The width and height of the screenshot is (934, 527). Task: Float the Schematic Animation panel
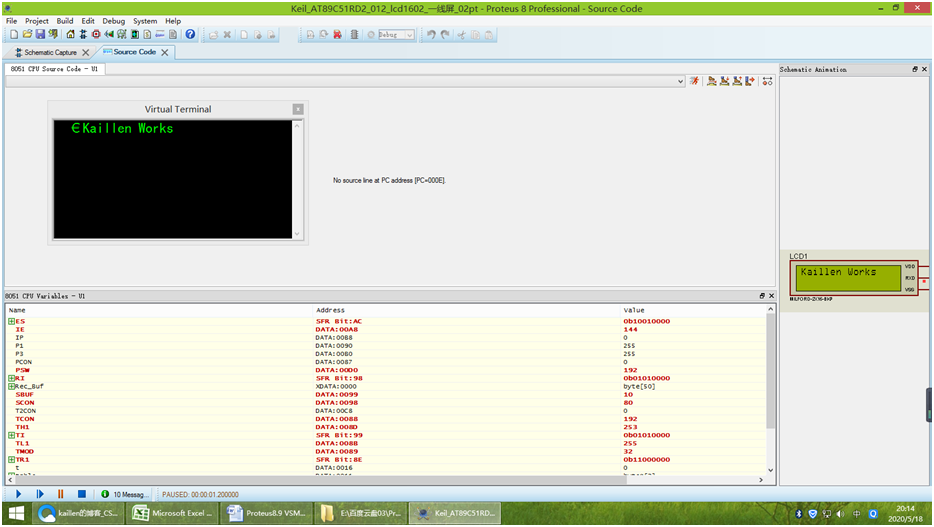click(x=915, y=69)
